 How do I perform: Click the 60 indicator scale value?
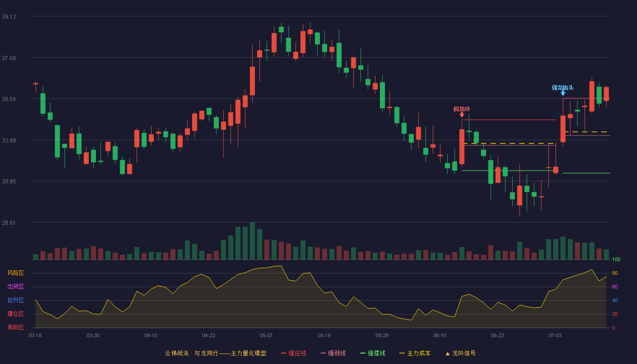pos(615,287)
